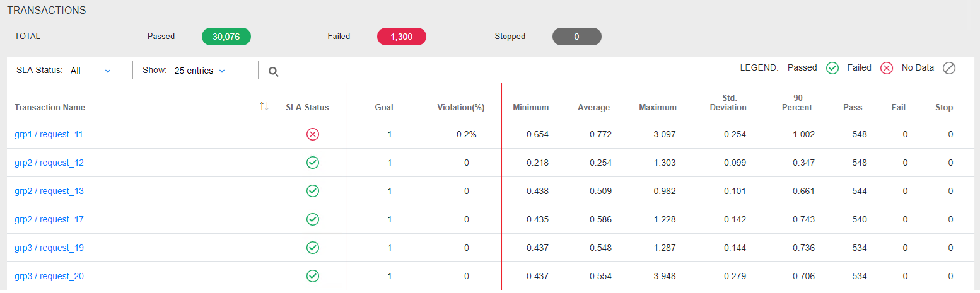Viewport: 980px width, 293px height.
Task: Click the passed SLA icon for request_17
Action: point(312,219)
